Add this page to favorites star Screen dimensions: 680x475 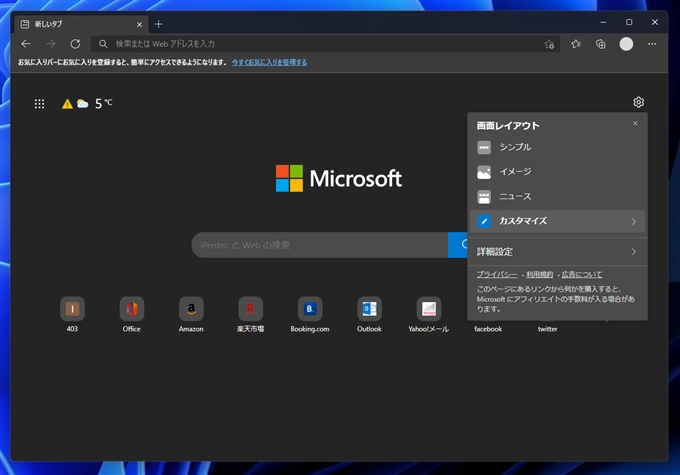549,44
